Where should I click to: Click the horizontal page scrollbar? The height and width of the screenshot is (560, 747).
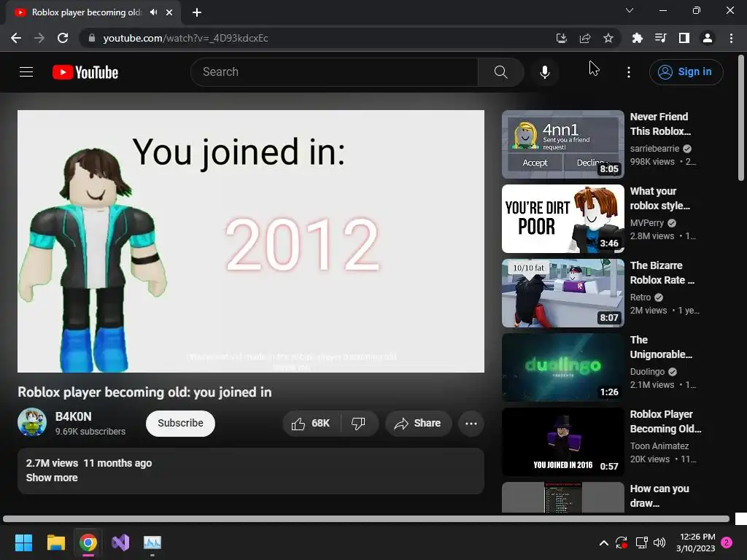pyautogui.click(x=366, y=518)
